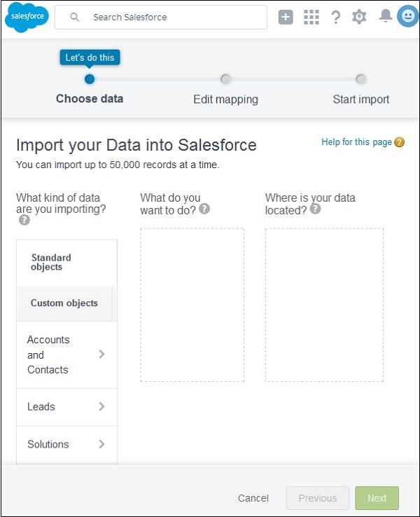Open the App Launcher grid icon
Viewport: 420px width, 517px height.
pyautogui.click(x=311, y=18)
